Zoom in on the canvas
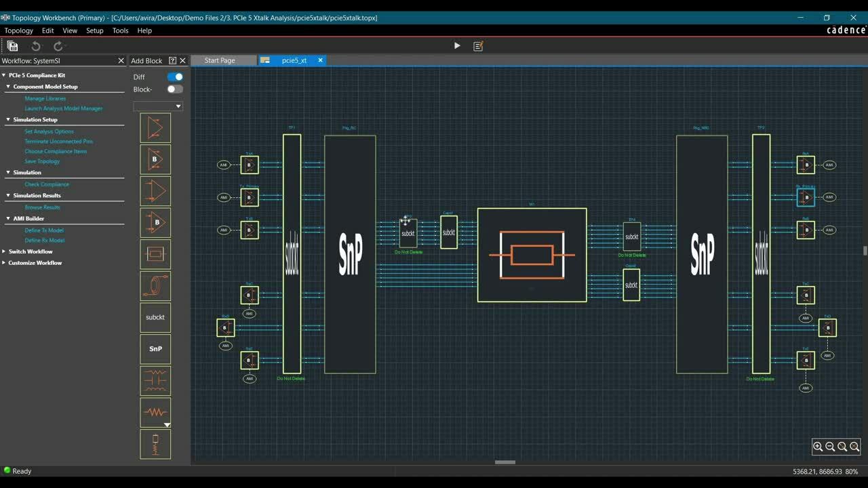Image resolution: width=868 pixels, height=488 pixels. (818, 447)
